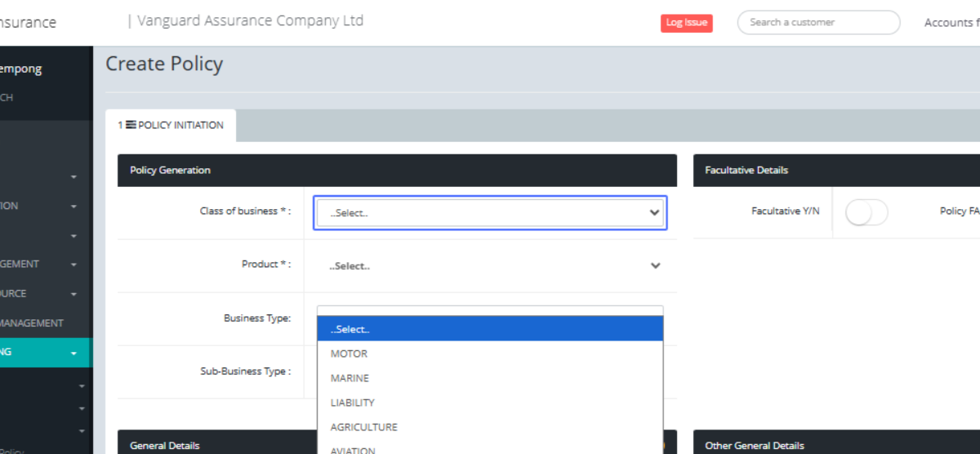Focus the Search a customer field

(x=817, y=23)
